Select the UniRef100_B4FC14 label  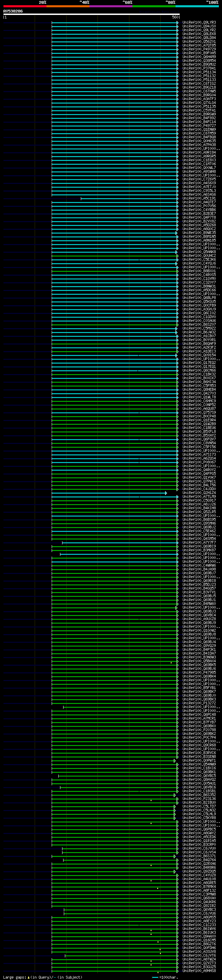click(x=199, y=122)
